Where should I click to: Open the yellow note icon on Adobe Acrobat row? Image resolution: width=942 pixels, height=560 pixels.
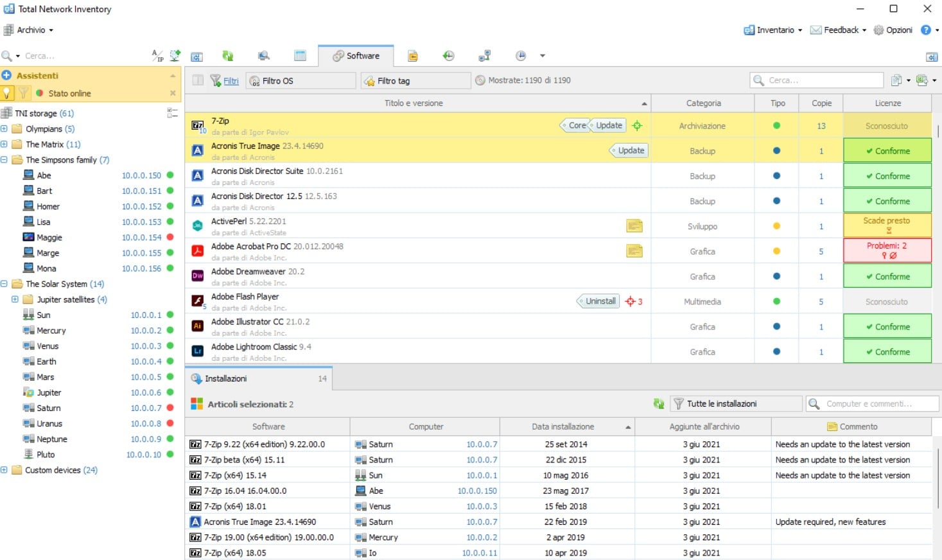click(634, 251)
